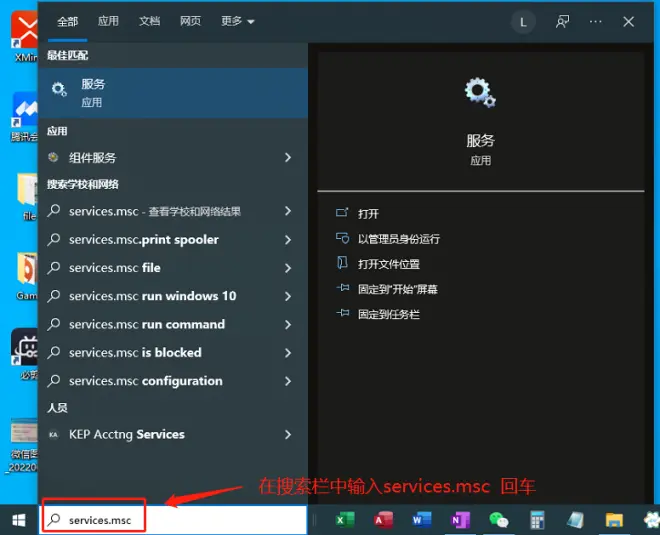The width and height of the screenshot is (660, 535).
Task: Click the search magnifier in taskbar box
Action: coord(54,519)
